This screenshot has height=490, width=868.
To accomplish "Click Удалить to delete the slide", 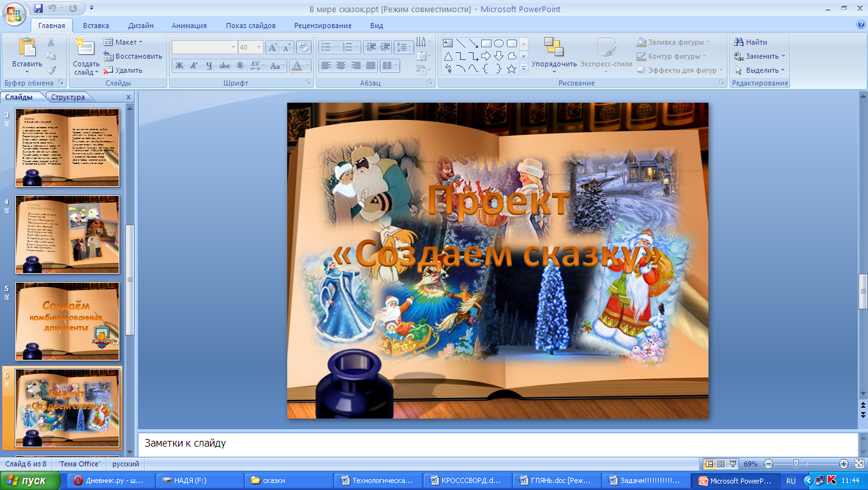I will 123,70.
